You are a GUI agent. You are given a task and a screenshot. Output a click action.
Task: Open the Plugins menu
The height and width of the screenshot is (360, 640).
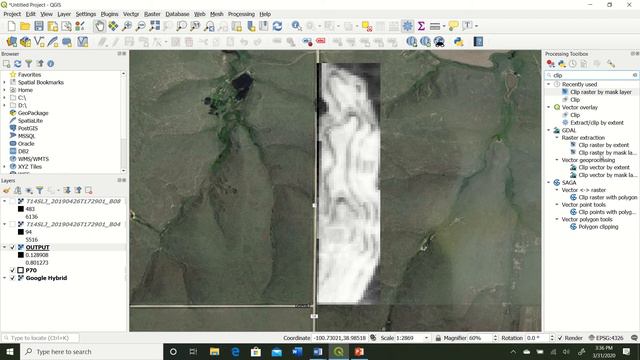pyautogui.click(x=109, y=14)
